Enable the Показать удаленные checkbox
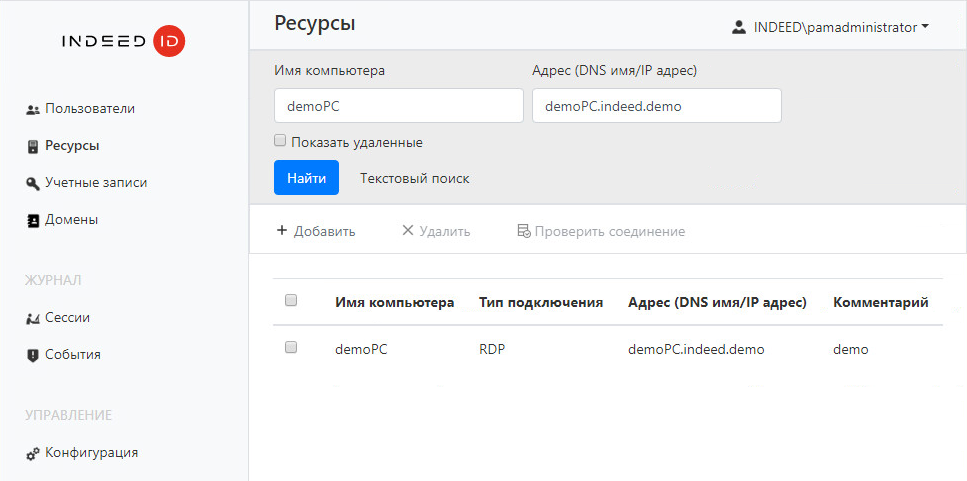 [x=281, y=142]
